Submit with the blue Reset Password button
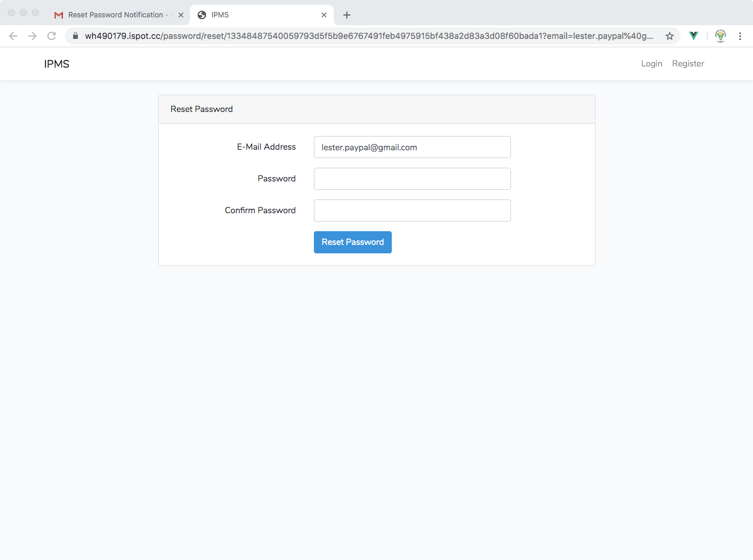The image size is (753, 560). [x=353, y=242]
